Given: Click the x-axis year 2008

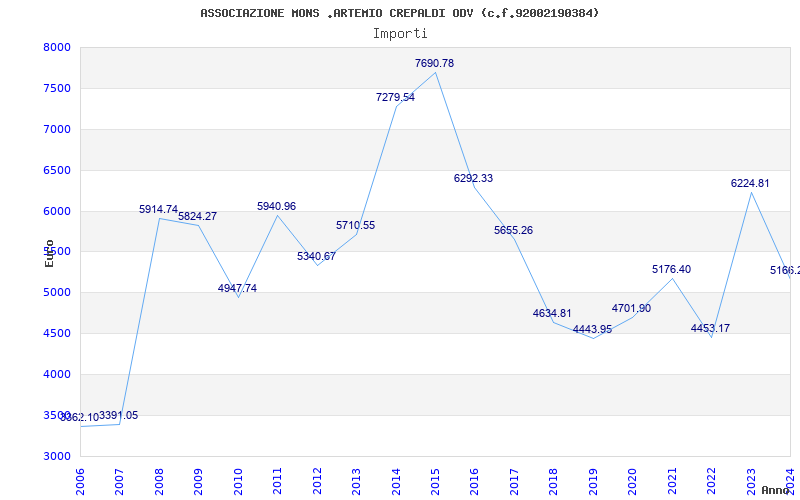Looking at the screenshot, I should (159, 482).
